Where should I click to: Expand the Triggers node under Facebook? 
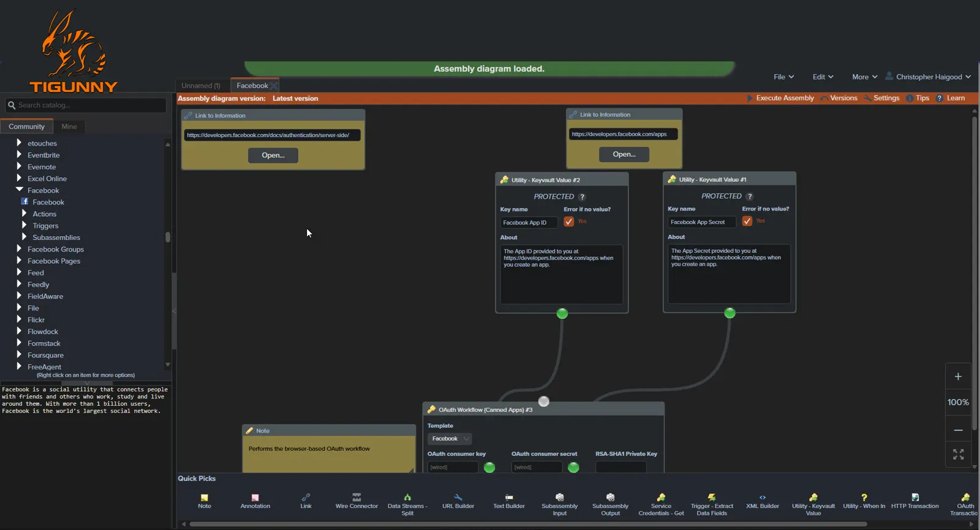pos(24,225)
